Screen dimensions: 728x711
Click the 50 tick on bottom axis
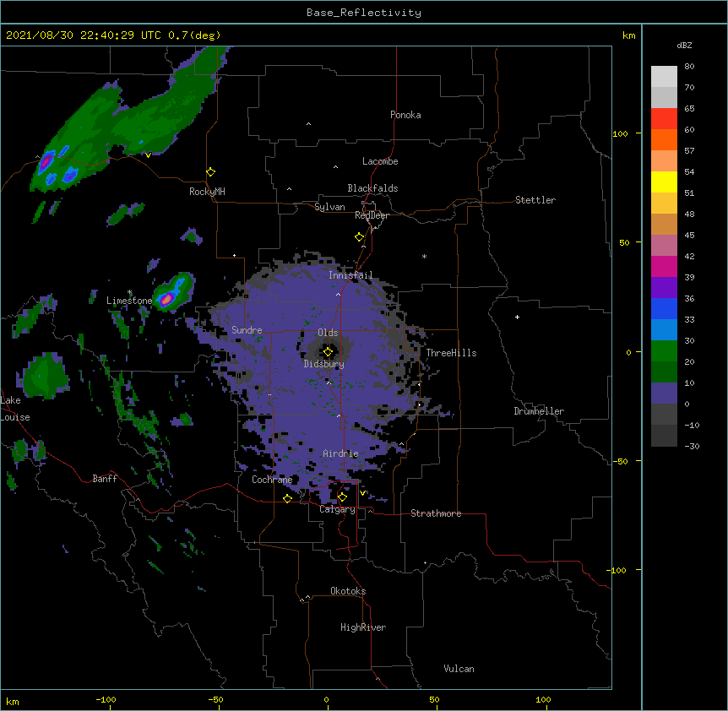click(434, 699)
